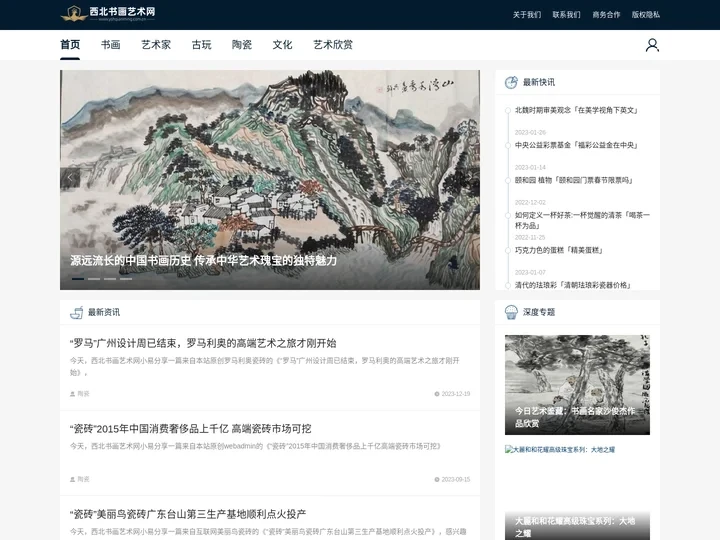Select second carousel indicator dash

point(94,279)
